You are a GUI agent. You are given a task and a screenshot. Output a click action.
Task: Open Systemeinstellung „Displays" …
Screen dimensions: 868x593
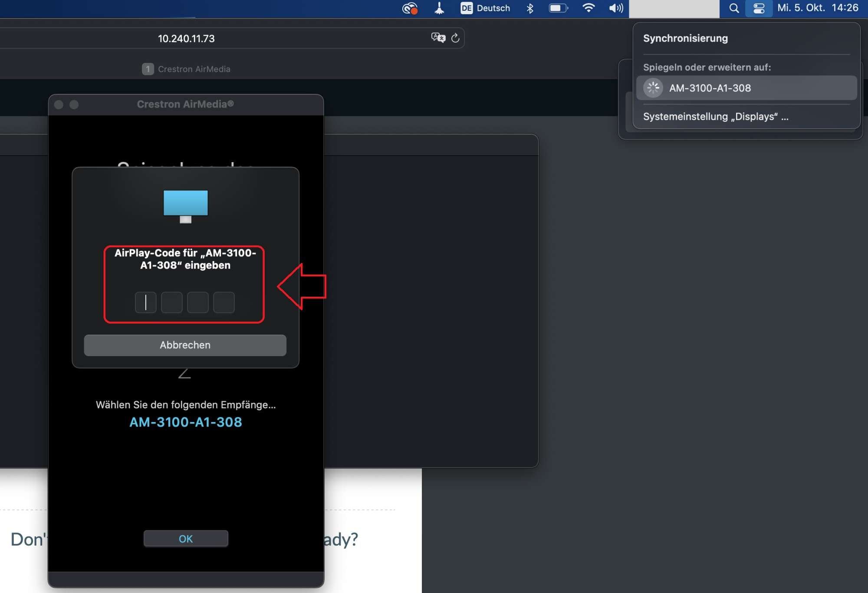716,117
